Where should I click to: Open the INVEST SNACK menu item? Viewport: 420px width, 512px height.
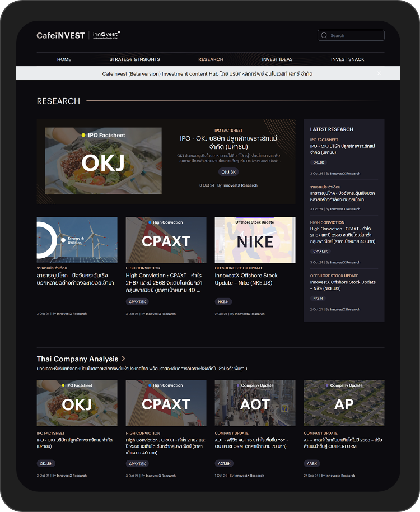pyautogui.click(x=347, y=59)
